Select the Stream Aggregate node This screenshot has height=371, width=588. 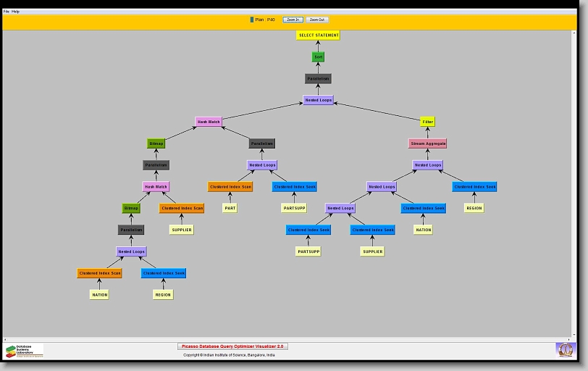coord(428,143)
